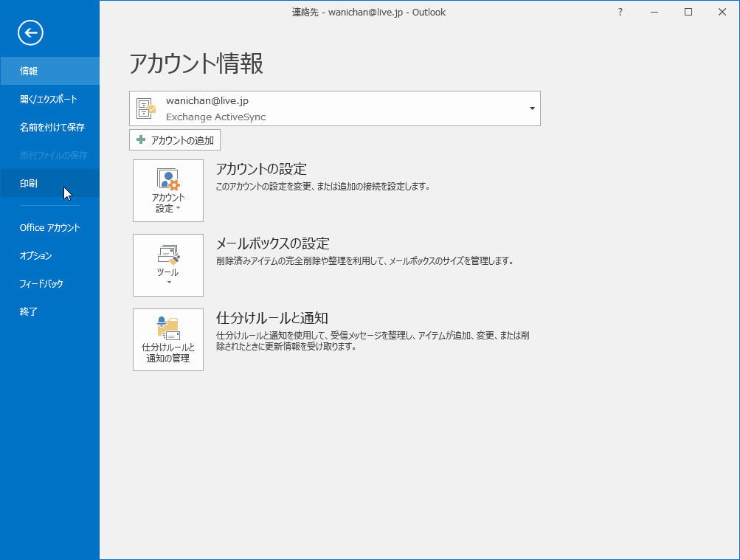
Task: Open the 印刷 menu item
Action: 49,183
